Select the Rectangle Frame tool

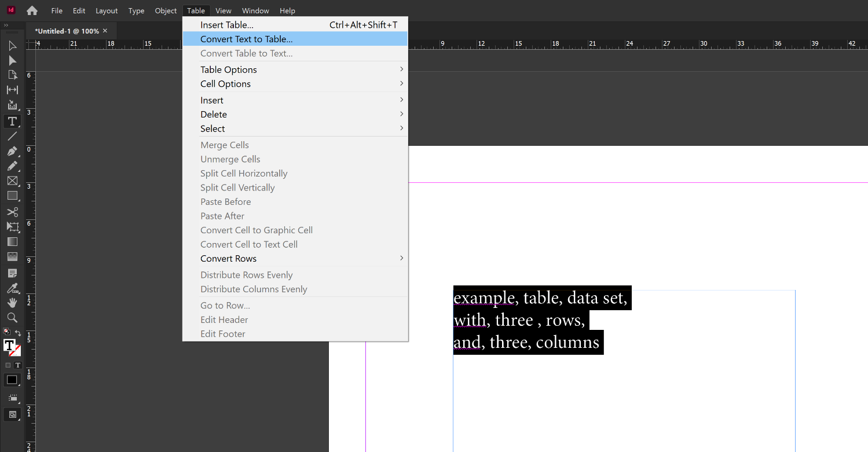point(12,181)
